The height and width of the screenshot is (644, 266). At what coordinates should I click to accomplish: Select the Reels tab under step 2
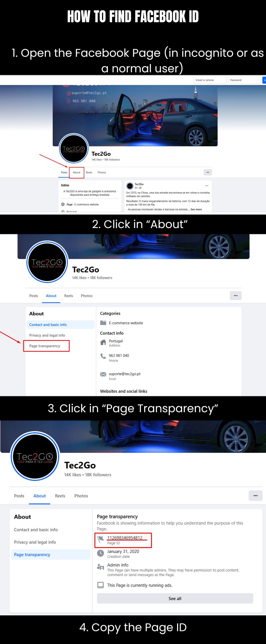(x=69, y=296)
